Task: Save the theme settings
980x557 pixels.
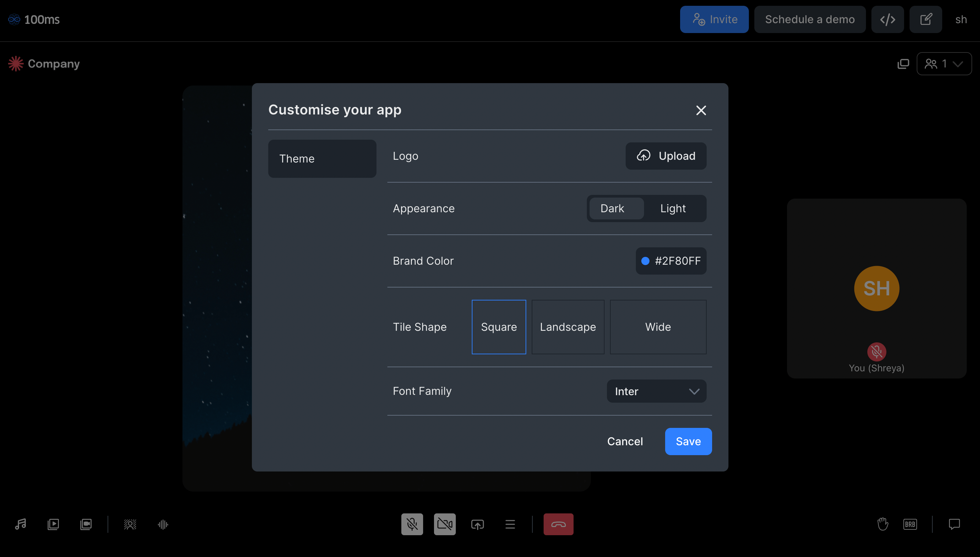Action: tap(688, 441)
